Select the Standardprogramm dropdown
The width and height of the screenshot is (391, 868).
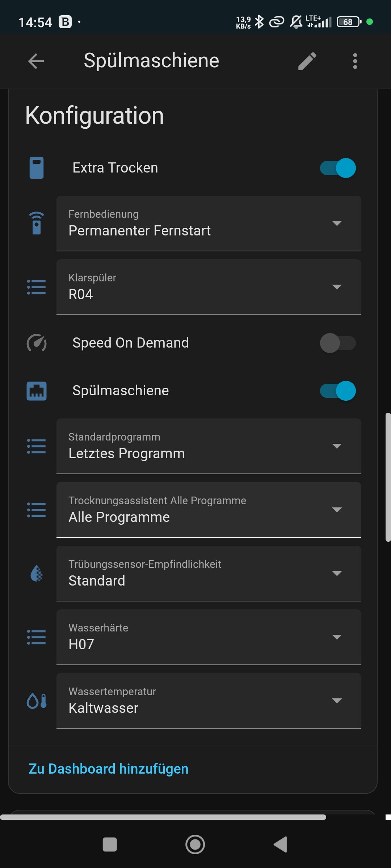pyautogui.click(x=209, y=446)
